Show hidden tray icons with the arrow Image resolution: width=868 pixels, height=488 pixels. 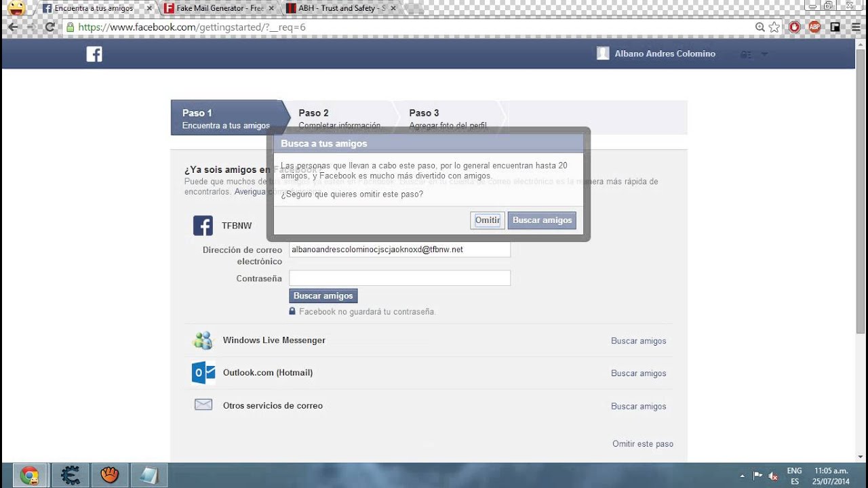point(743,476)
